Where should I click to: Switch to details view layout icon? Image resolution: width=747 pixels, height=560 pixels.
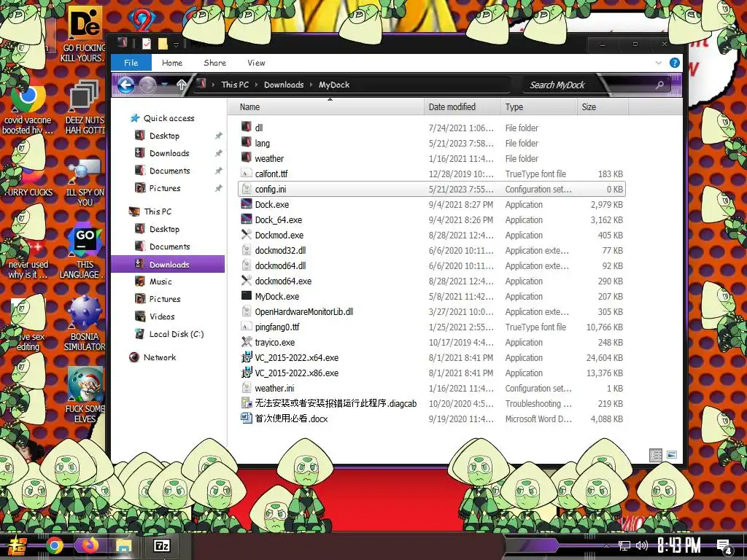[656, 455]
